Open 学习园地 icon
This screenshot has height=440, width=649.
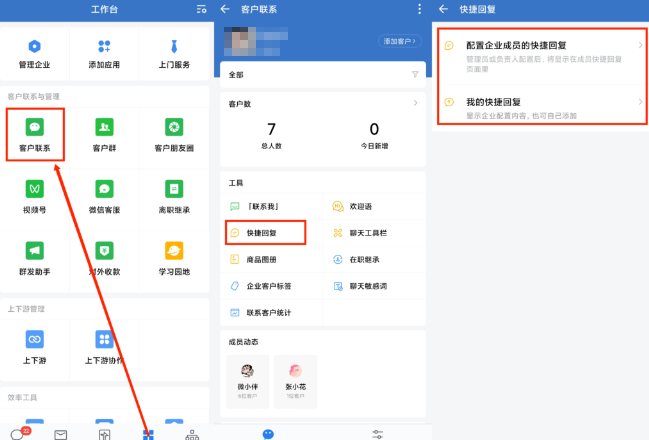pyautogui.click(x=173, y=256)
